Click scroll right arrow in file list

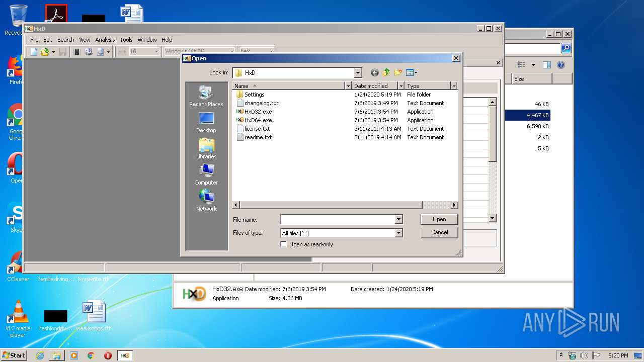(454, 205)
